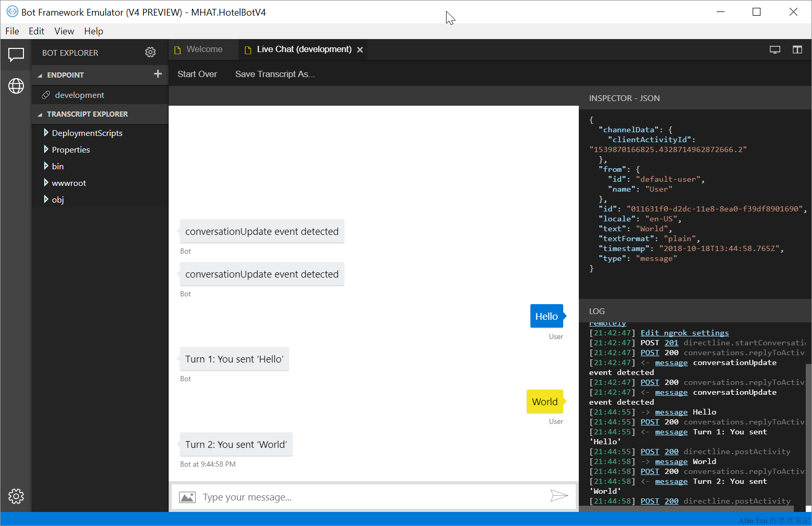Collapse the ENDPOINT section

pos(40,76)
